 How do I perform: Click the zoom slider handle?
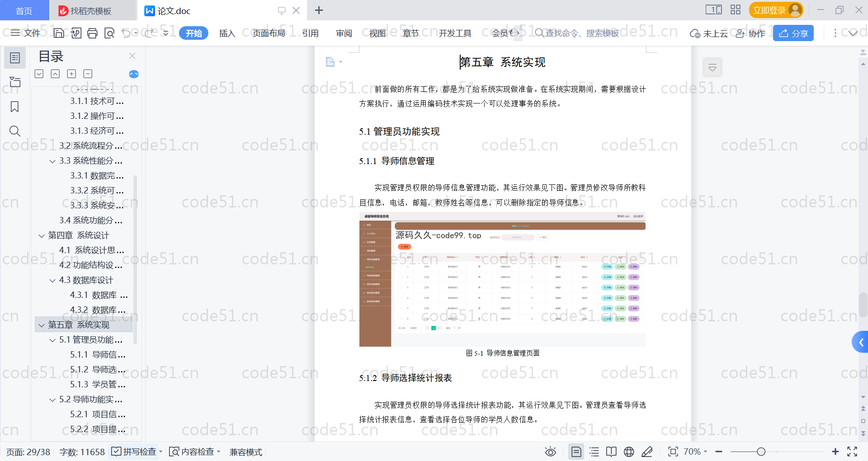(x=761, y=452)
